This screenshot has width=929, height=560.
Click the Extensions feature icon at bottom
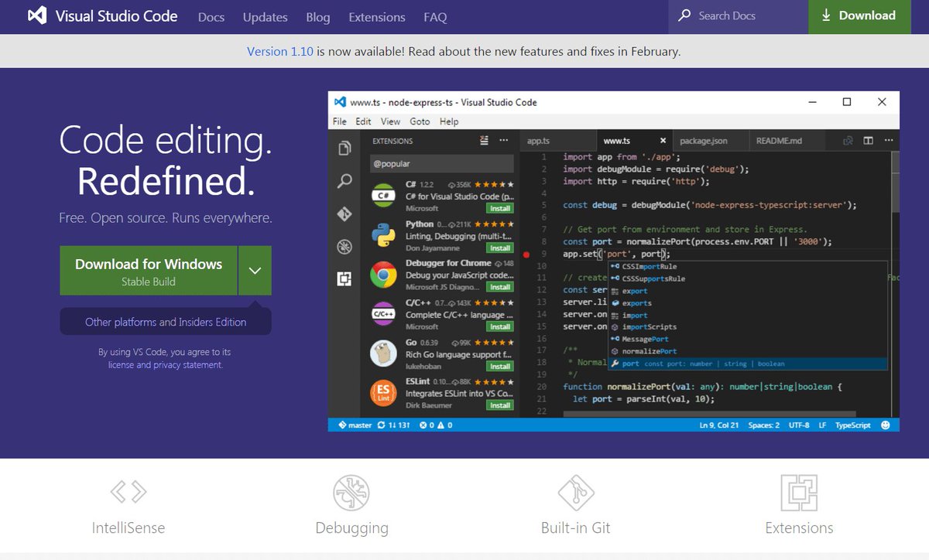coord(799,492)
